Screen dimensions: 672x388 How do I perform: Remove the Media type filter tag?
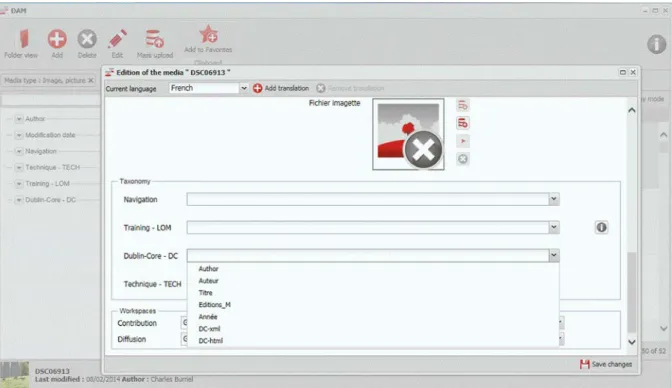(x=90, y=80)
